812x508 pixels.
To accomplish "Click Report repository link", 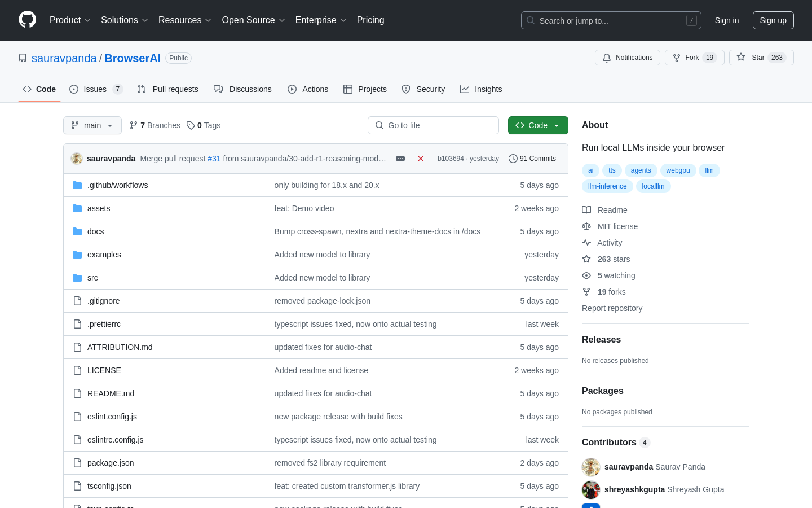I will pos(612,308).
